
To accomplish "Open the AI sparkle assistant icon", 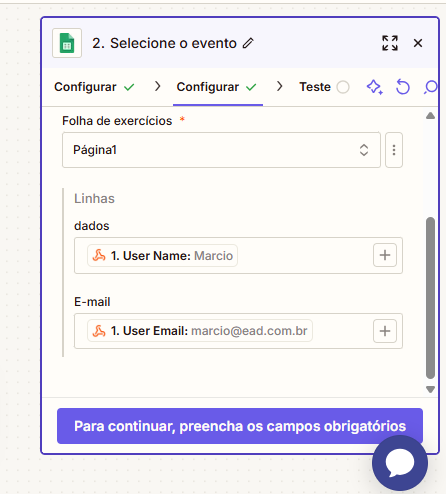I will (375, 87).
